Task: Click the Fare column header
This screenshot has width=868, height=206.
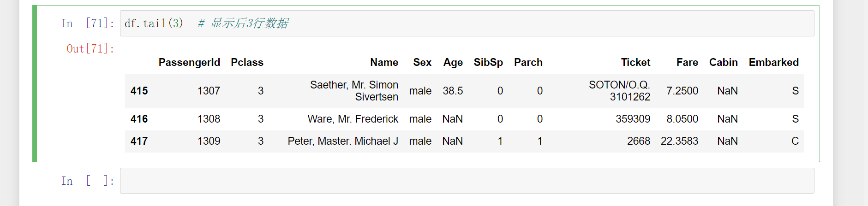Action: pyautogui.click(x=687, y=62)
